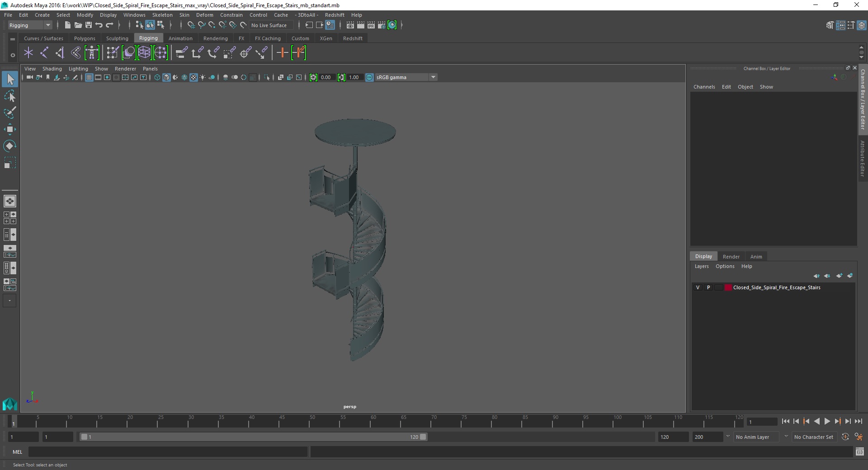The width and height of the screenshot is (868, 470).
Task: Open the HumanIK shelf icon
Action: [x=92, y=53]
